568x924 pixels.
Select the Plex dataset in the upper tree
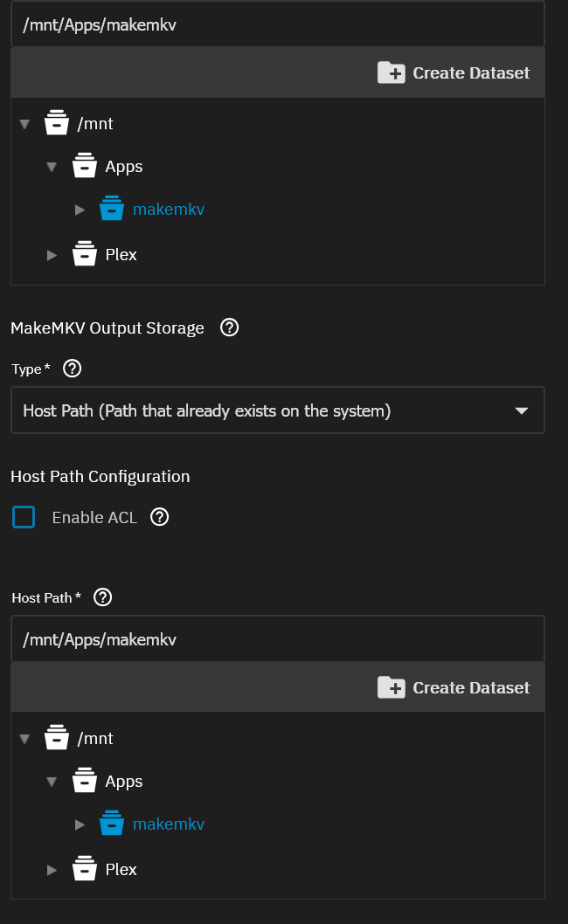pos(121,255)
